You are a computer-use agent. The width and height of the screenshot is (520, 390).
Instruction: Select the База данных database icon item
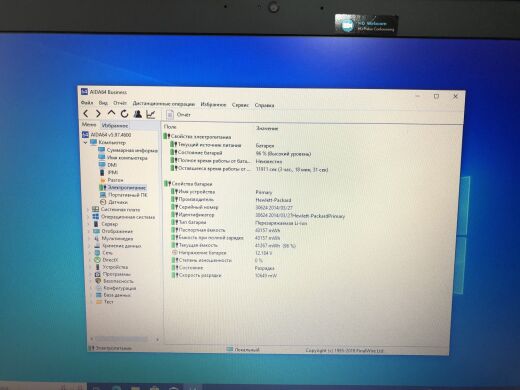coord(113,295)
